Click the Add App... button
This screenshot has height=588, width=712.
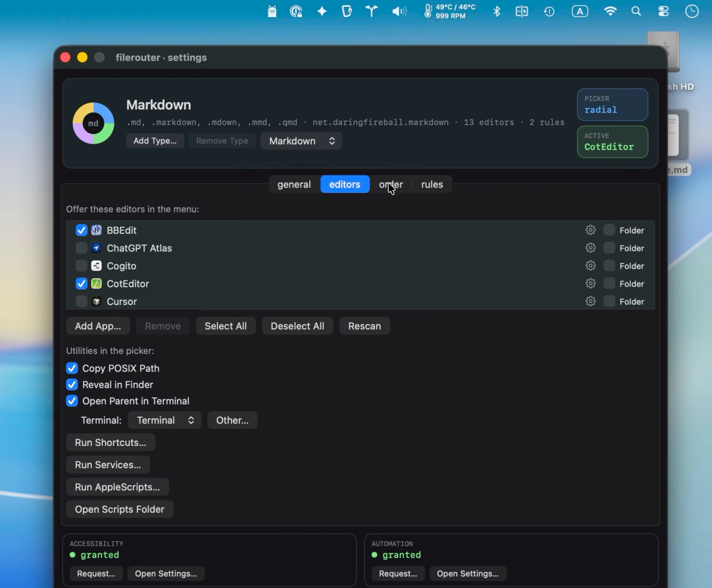(98, 326)
